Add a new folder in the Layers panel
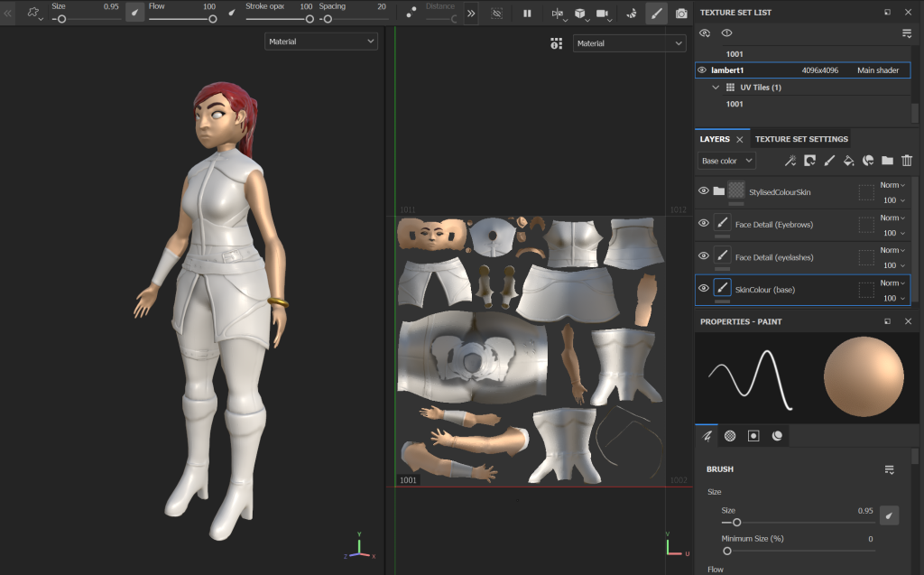 888,161
